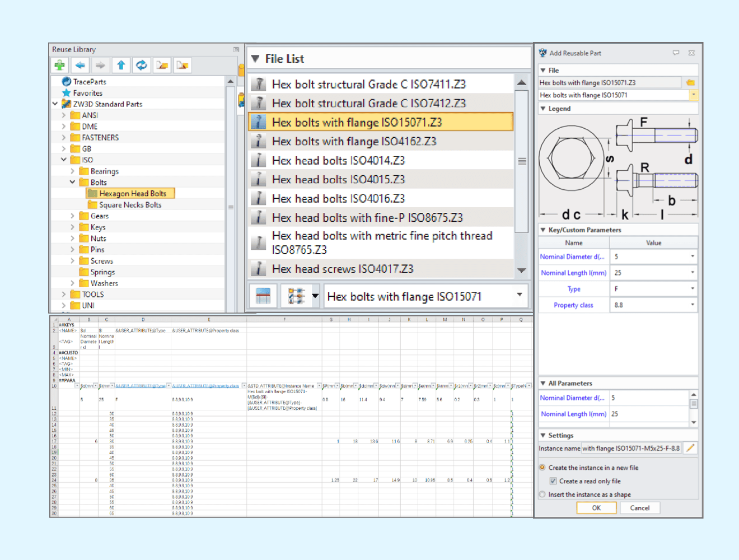Screen dimensions: 739x560
Task: Click the pencil icon beside Instance name
Action: coord(690,448)
